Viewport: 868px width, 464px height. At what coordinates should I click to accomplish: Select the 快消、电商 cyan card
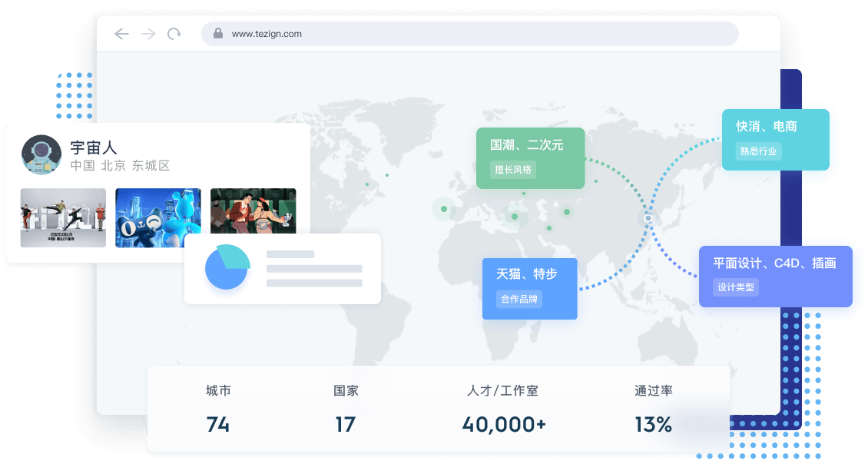pos(776,140)
